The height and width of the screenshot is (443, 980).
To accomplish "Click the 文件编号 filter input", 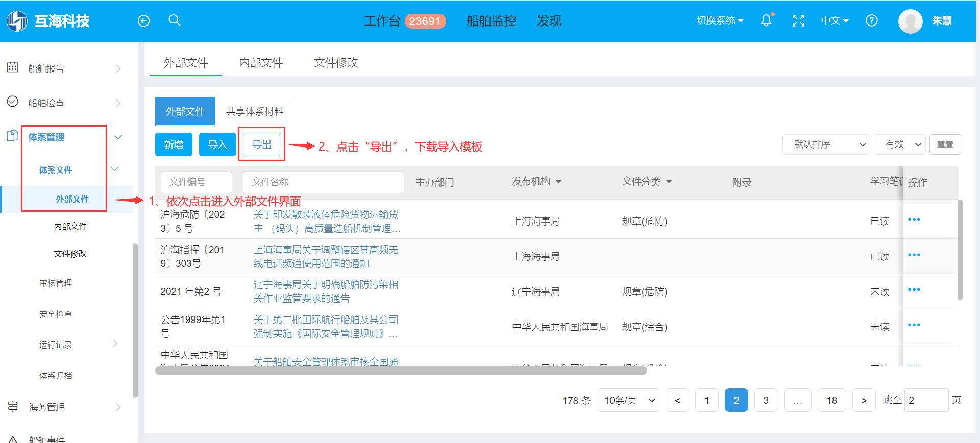I will [196, 182].
